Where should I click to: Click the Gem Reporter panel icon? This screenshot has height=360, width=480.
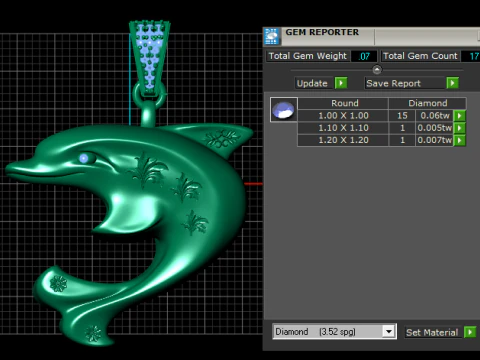pyautogui.click(x=272, y=36)
